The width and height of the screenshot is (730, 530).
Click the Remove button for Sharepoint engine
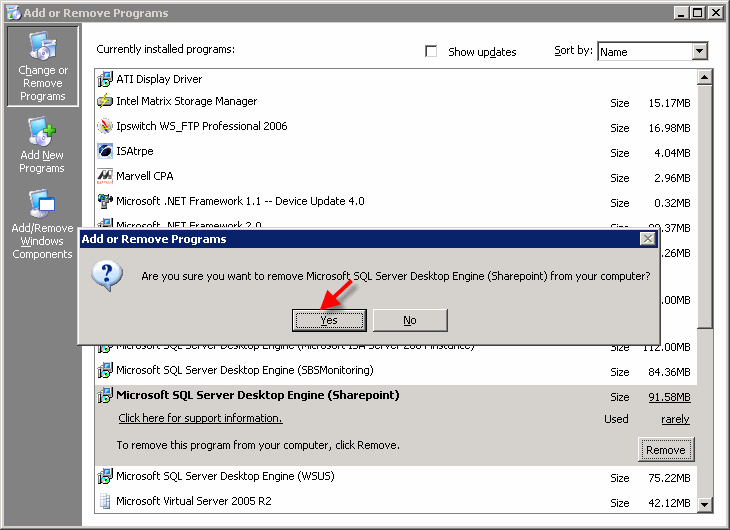pos(666,450)
